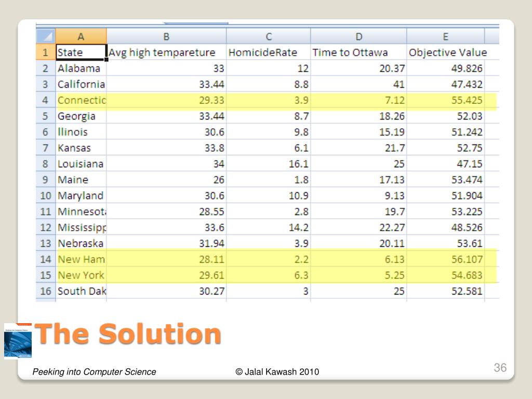Select row 4 header
This screenshot has width=532, height=399.
pyautogui.click(x=46, y=100)
